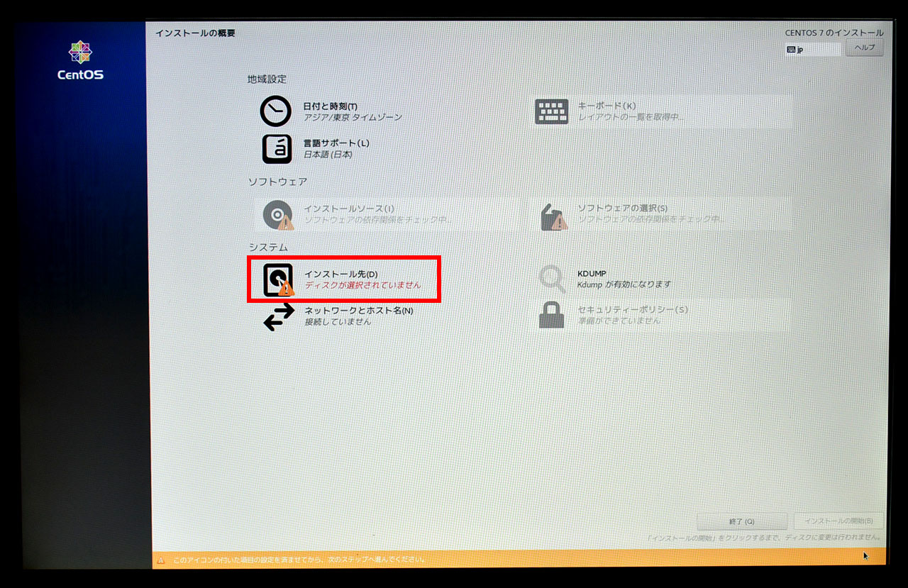908x588 pixels.
Task: Click the CENTOS 7 のインストール heading
Action: pyautogui.click(x=834, y=33)
